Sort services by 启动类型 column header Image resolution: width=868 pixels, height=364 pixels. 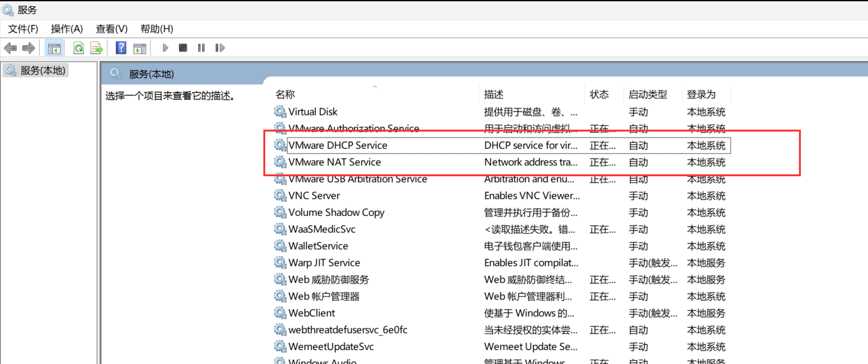[647, 95]
